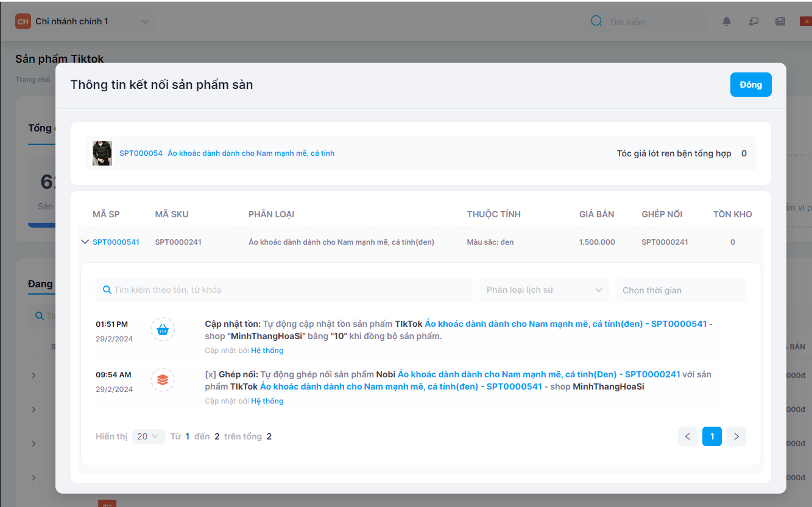This screenshot has height=507, width=812.
Task: Click the basket icon for stock update entry
Action: point(163,329)
